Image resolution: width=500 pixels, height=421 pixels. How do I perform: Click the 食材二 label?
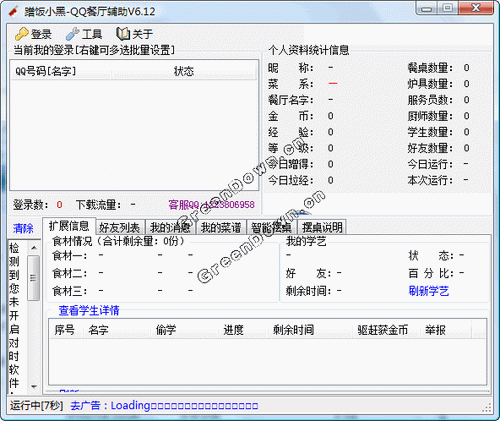70,273
